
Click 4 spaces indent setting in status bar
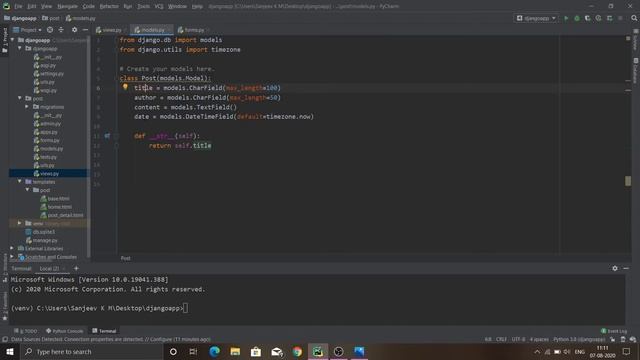pos(539,339)
